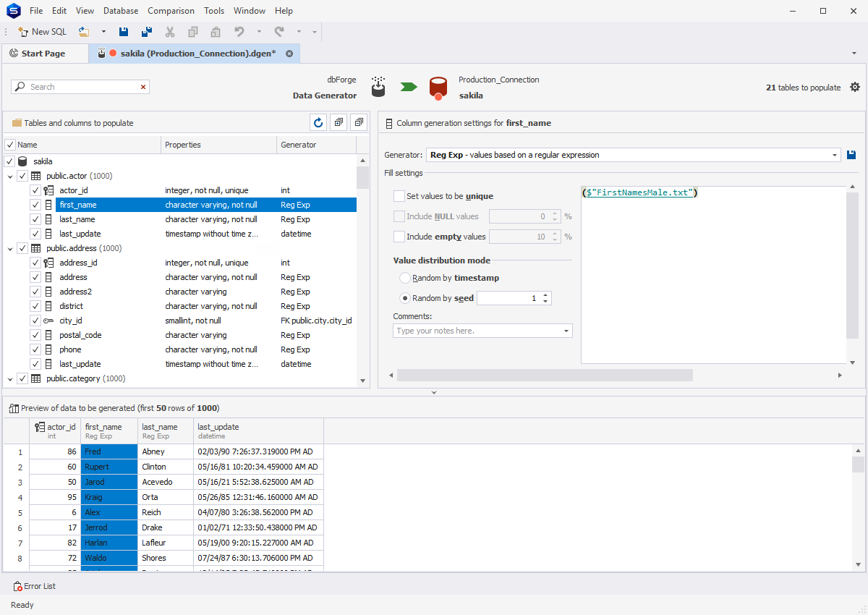Screen dimensions: 868x615
Task: Click the New SQL toolbar button
Action: click(42, 32)
